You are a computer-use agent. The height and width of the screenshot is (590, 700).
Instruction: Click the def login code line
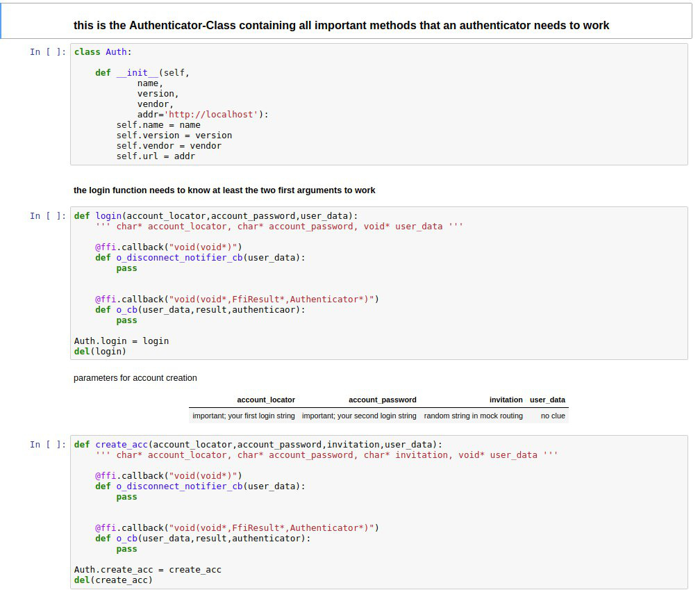[x=215, y=216]
